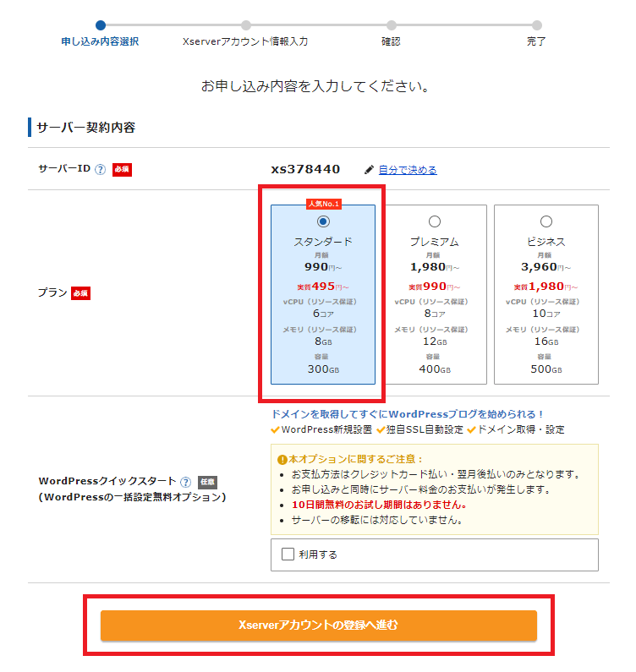Click the 完了 step label
Screen dimensions: 636x672
point(536,41)
